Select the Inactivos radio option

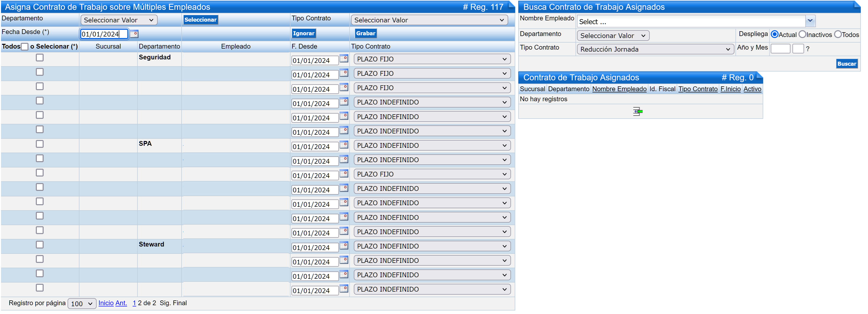[802, 35]
